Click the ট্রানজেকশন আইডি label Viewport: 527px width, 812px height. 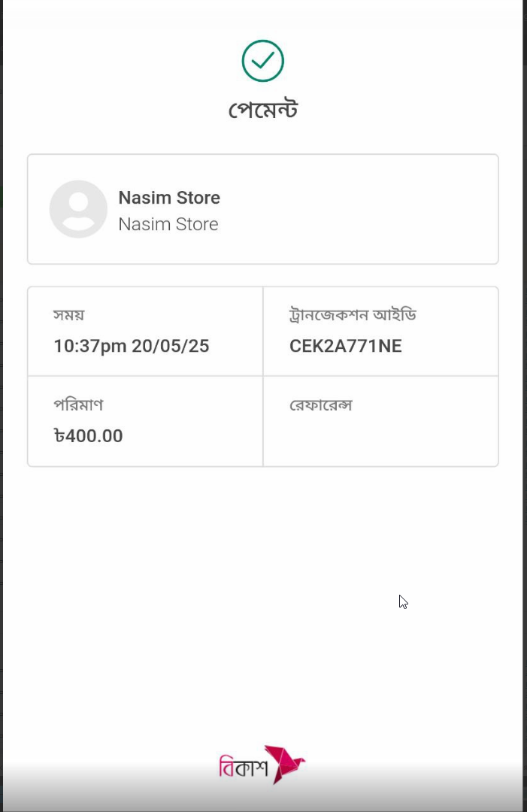[353, 315]
